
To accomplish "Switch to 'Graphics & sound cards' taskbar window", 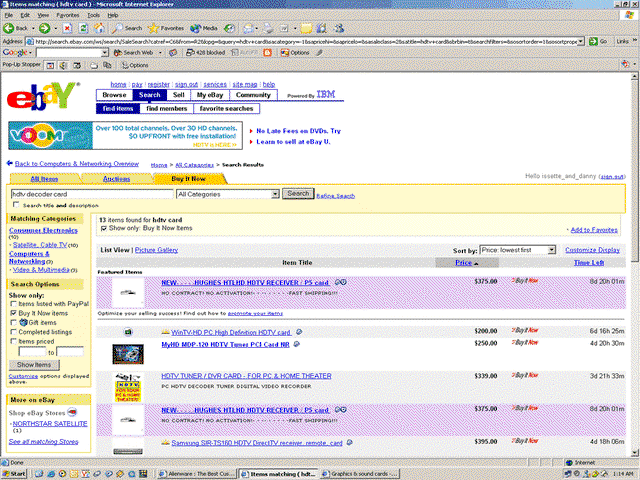I will coord(360,473).
